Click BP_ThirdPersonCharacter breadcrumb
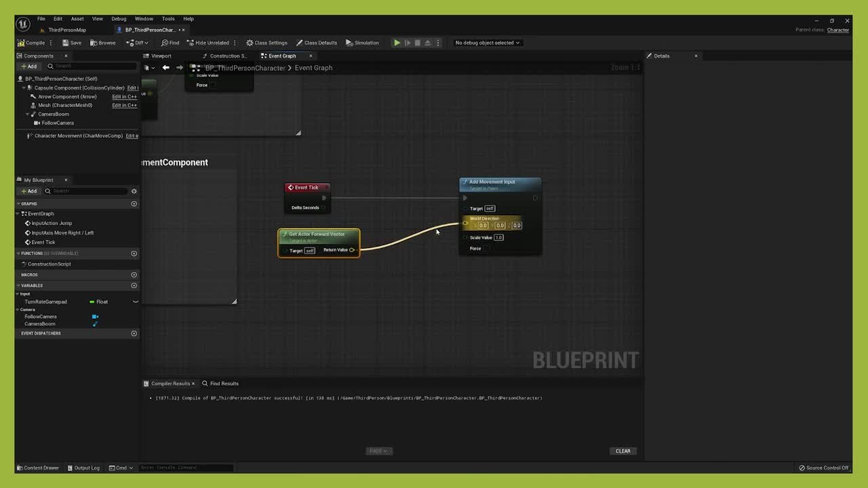The width and height of the screenshot is (868, 488). (x=245, y=68)
